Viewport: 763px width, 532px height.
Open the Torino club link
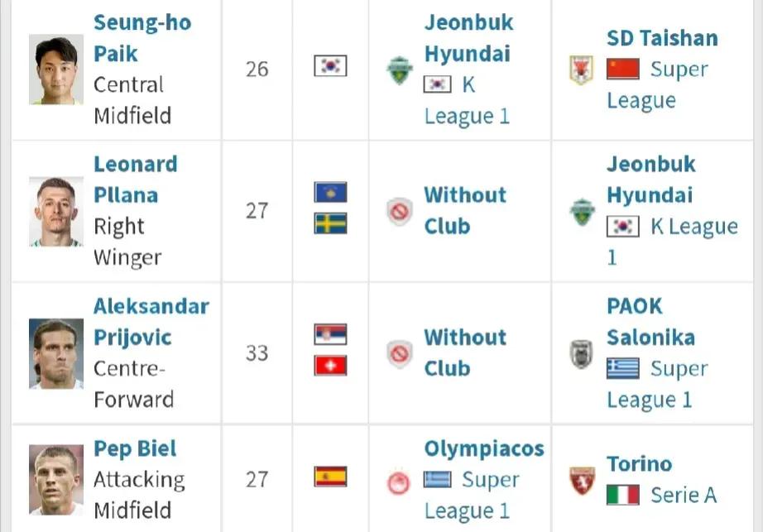click(x=640, y=463)
